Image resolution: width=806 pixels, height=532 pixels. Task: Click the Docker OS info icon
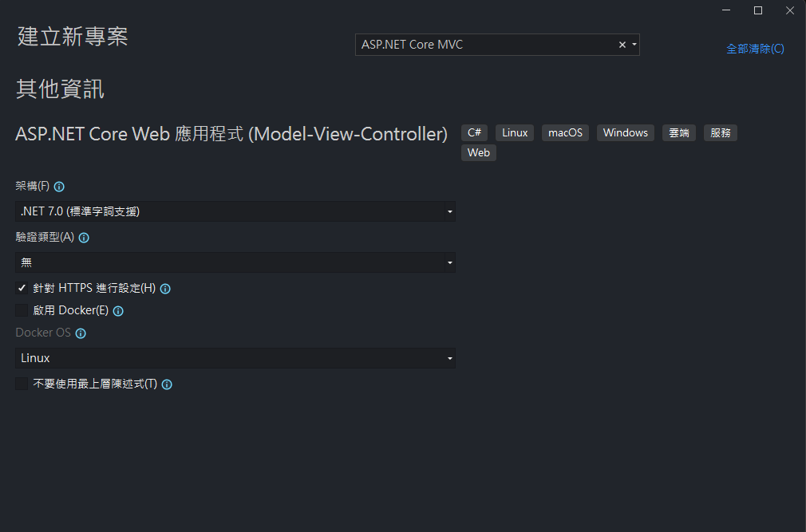click(81, 333)
